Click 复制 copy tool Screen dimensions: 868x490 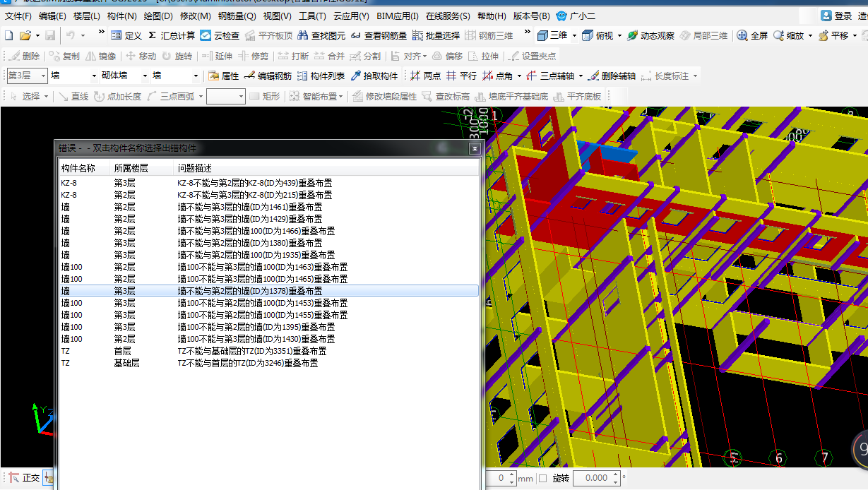pyautogui.click(x=65, y=56)
